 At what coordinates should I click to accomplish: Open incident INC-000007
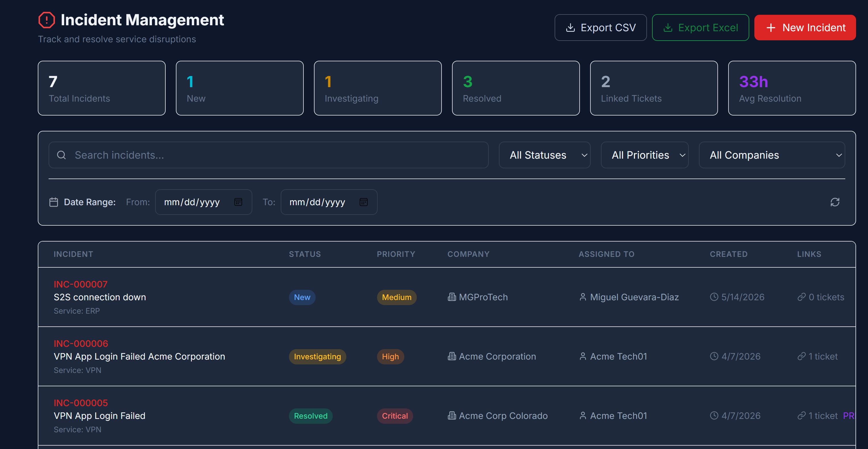coord(80,284)
